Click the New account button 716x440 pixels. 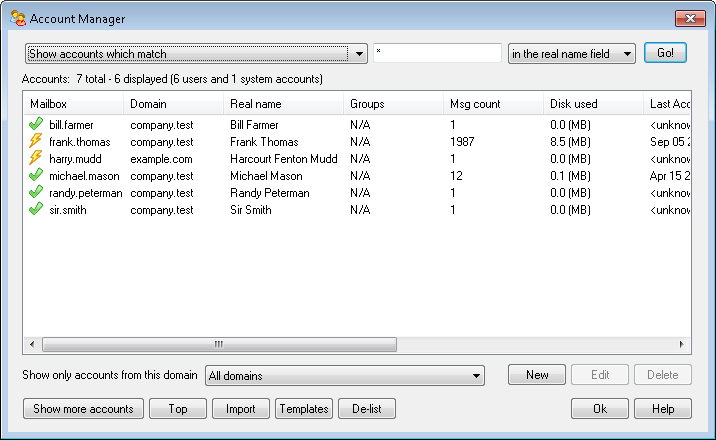537,375
